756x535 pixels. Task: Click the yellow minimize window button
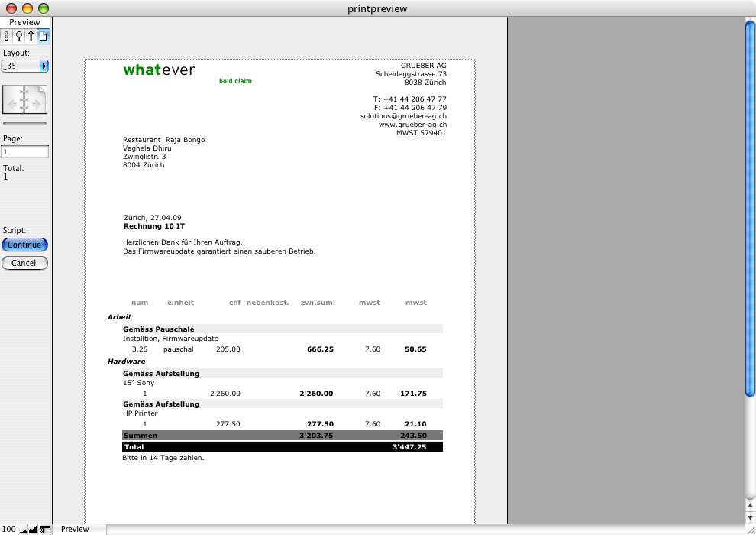click(27, 8)
